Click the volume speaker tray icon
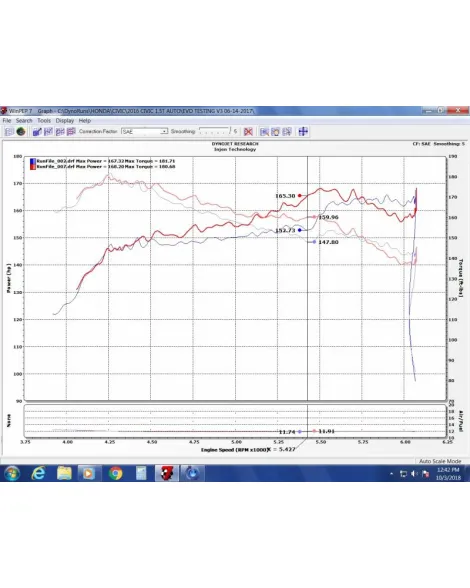 414,474
